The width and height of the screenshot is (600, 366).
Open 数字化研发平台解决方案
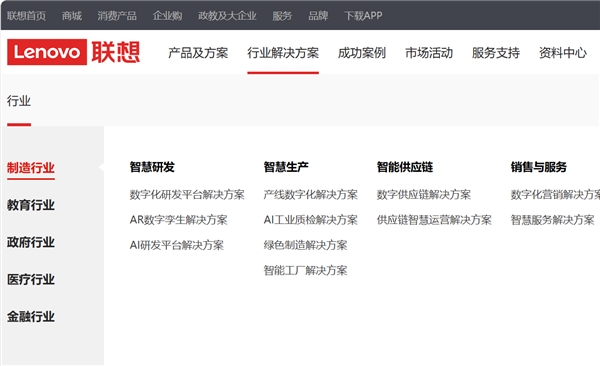(187, 194)
